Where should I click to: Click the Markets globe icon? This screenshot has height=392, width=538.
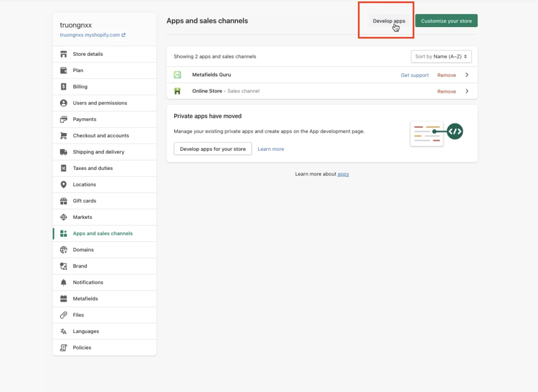click(64, 217)
